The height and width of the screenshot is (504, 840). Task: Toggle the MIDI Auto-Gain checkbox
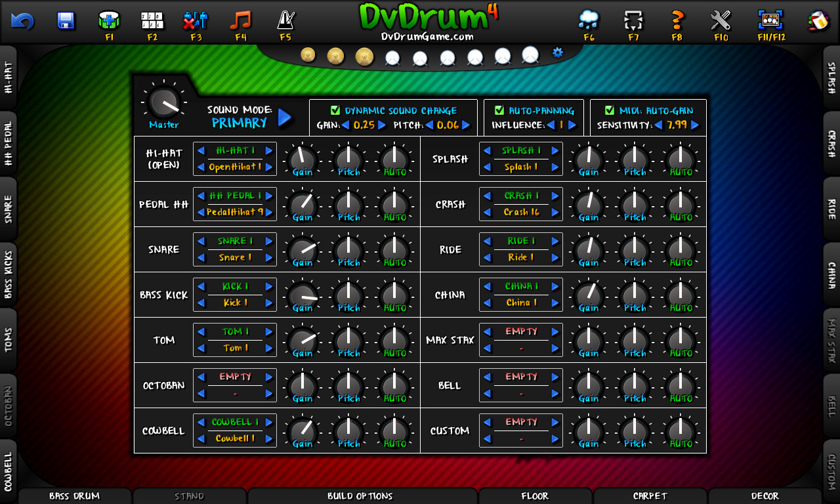pyautogui.click(x=610, y=110)
